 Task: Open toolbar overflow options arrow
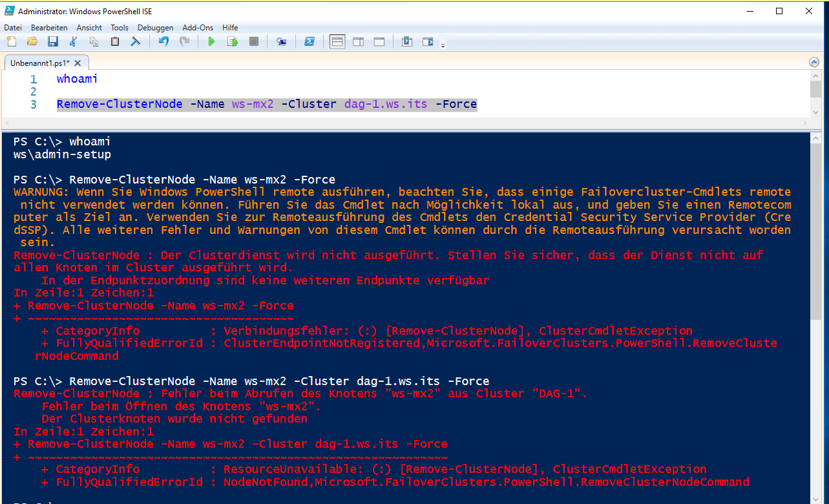click(x=443, y=45)
